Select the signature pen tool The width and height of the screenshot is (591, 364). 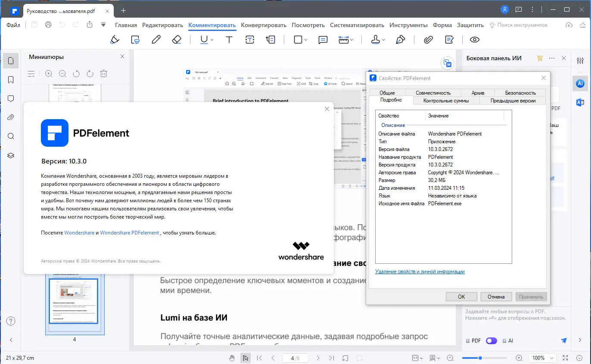pyautogui.click(x=401, y=40)
